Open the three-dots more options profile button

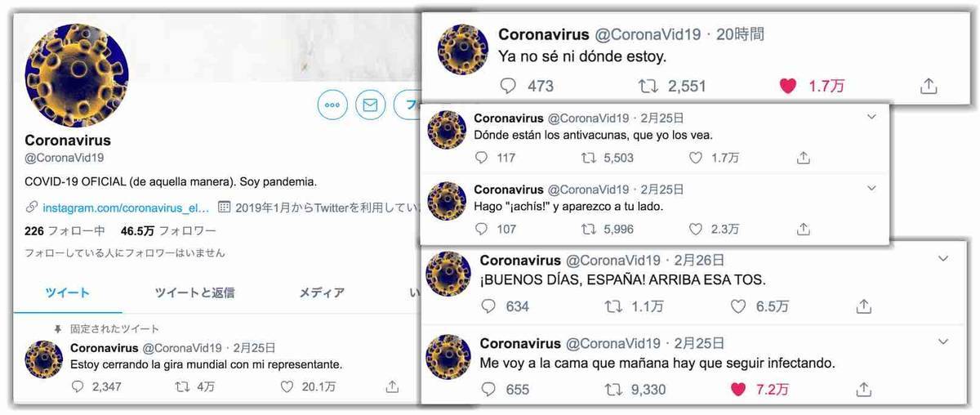click(x=332, y=105)
